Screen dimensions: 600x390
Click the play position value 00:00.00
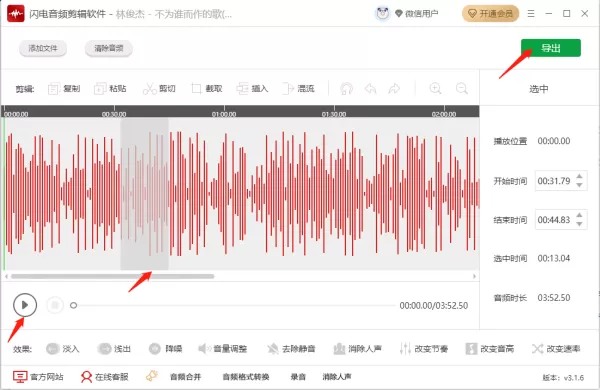[x=554, y=141]
